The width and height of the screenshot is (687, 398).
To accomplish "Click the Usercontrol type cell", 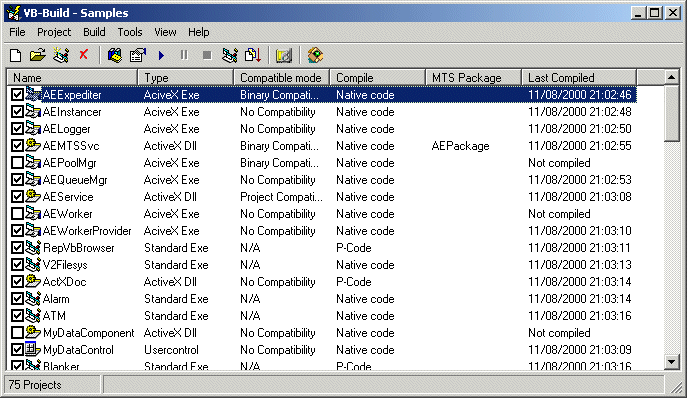I will point(171,350).
